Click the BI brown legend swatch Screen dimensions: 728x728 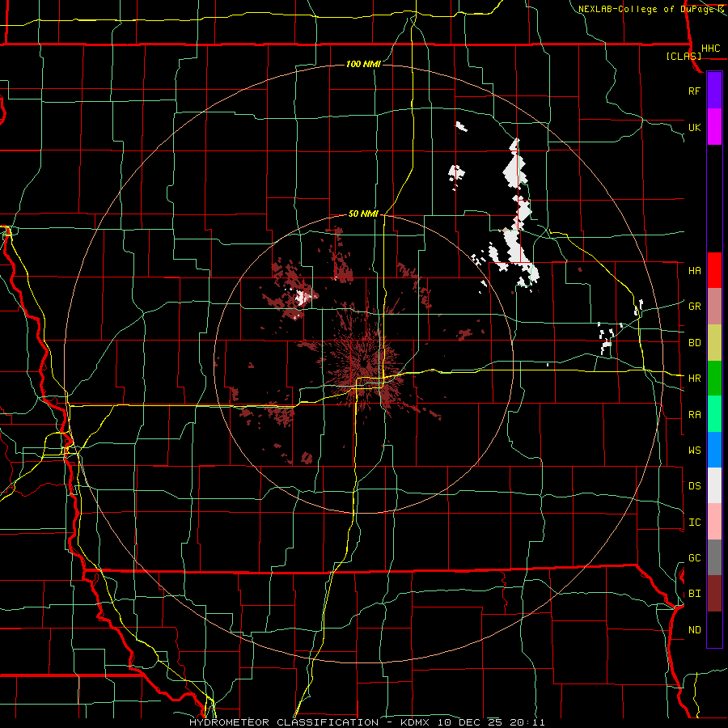tap(714, 594)
